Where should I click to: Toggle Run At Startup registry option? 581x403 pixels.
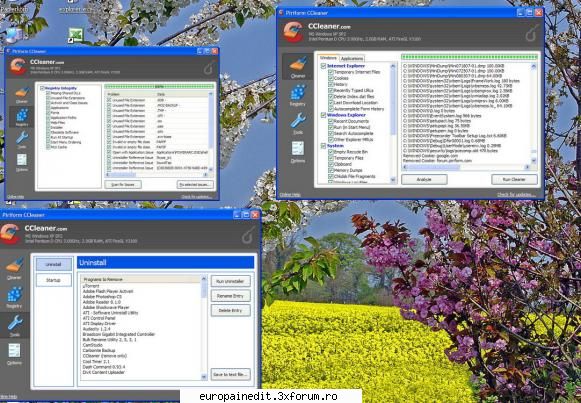48,137
